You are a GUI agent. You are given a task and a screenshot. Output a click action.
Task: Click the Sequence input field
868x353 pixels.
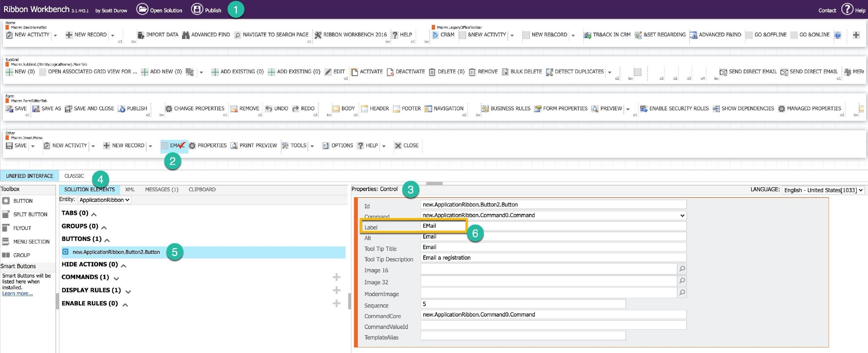523,304
